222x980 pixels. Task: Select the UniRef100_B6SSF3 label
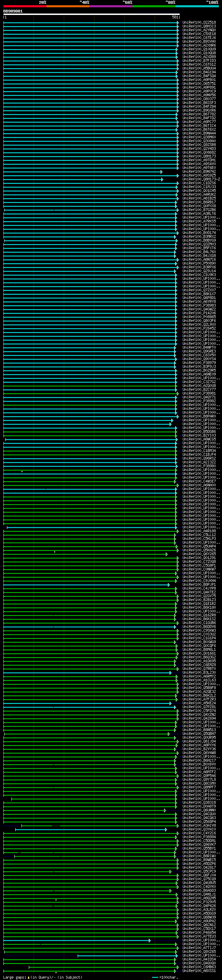pyautogui.click(x=199, y=103)
